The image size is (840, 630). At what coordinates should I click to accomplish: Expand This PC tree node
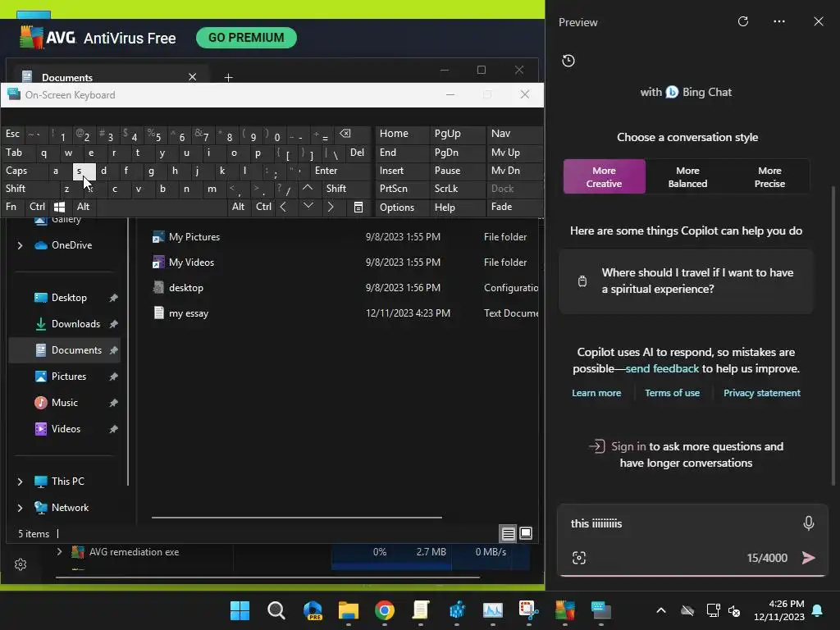[20, 482]
